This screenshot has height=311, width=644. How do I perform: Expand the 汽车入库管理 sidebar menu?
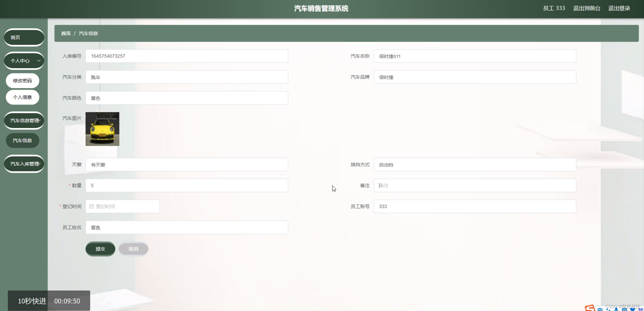coord(24,164)
